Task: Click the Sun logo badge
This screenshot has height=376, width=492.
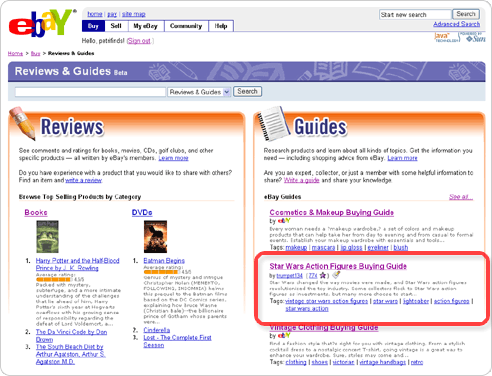Action: (472, 37)
